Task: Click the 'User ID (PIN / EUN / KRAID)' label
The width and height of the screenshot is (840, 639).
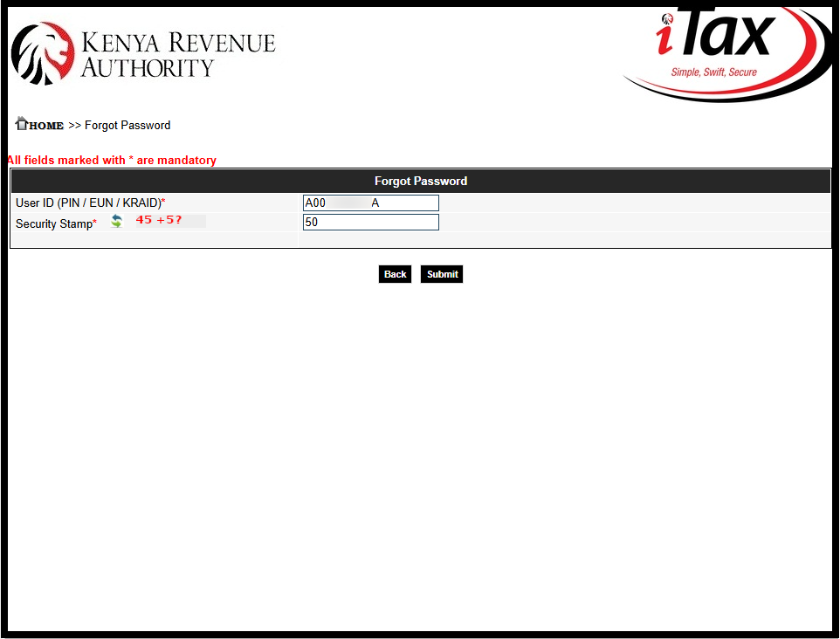Action: click(x=87, y=203)
